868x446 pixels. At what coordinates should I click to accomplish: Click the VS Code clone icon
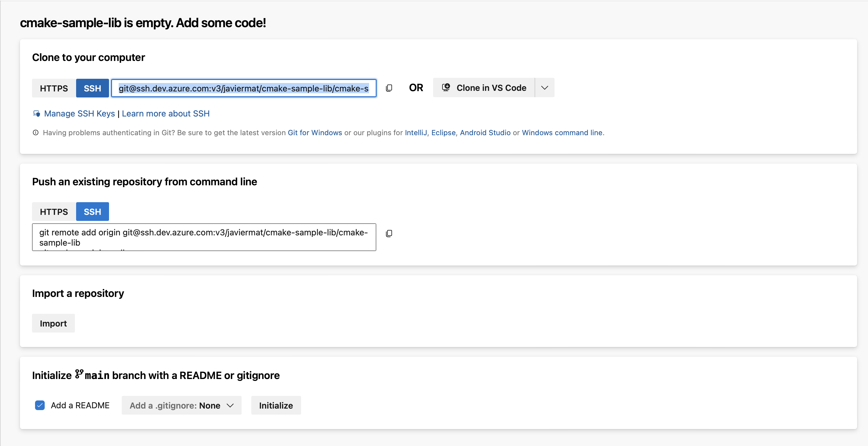pos(446,88)
